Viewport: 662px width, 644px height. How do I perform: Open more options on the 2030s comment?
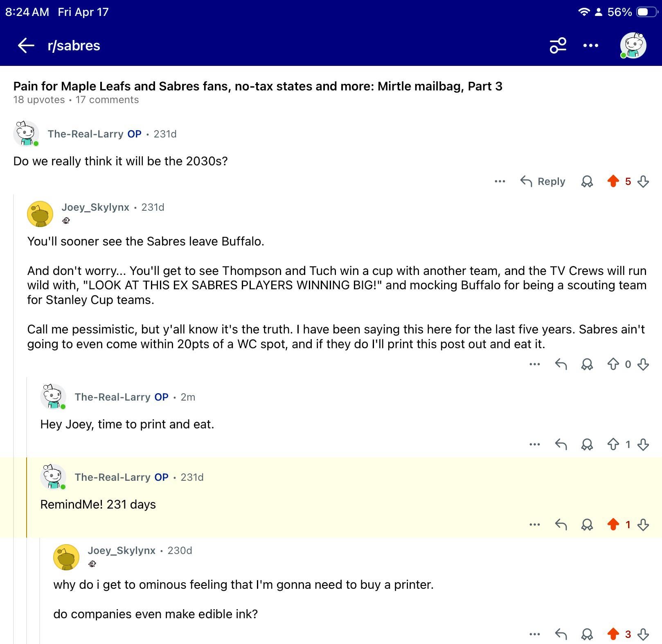click(500, 181)
